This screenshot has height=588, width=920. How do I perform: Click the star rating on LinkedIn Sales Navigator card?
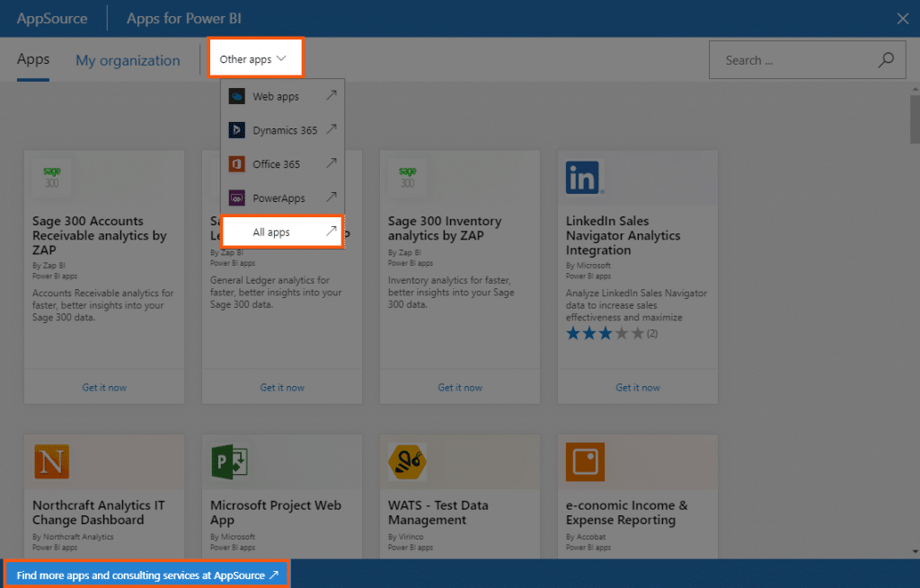[605, 334]
